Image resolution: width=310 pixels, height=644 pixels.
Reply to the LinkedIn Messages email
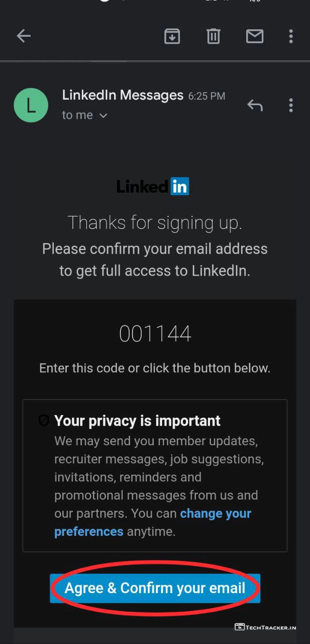(x=255, y=105)
